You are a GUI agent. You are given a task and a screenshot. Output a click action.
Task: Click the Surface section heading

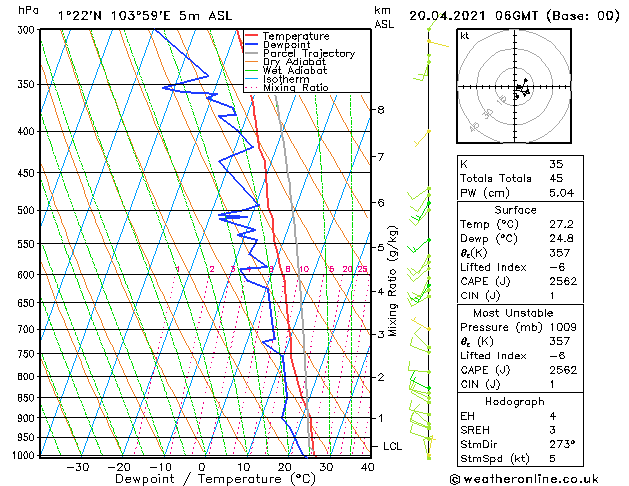coord(515,210)
